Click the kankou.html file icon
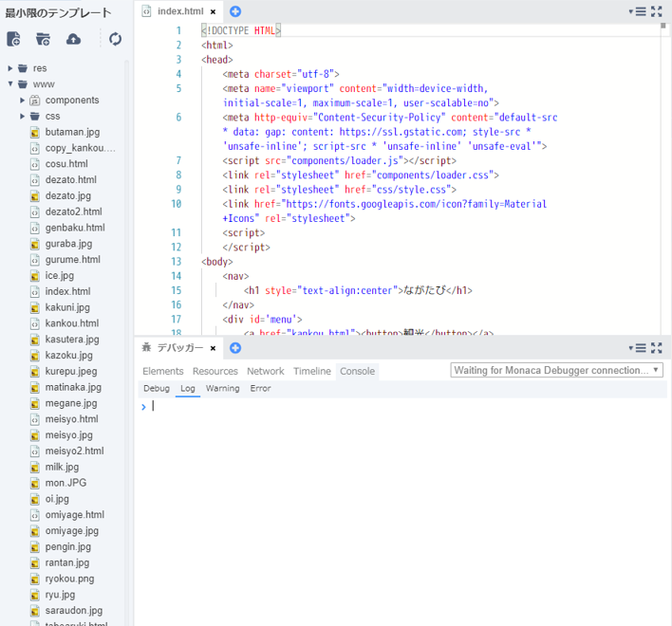The image size is (672, 626). (x=35, y=323)
